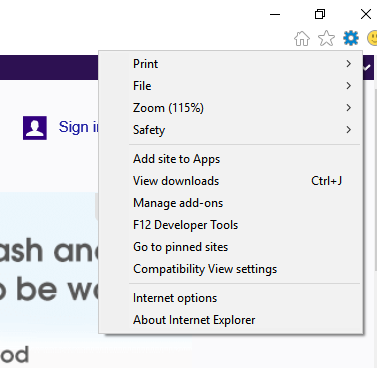Image resolution: width=377 pixels, height=368 pixels.
Task: Choose File from the Tools menu
Action: [x=231, y=86]
